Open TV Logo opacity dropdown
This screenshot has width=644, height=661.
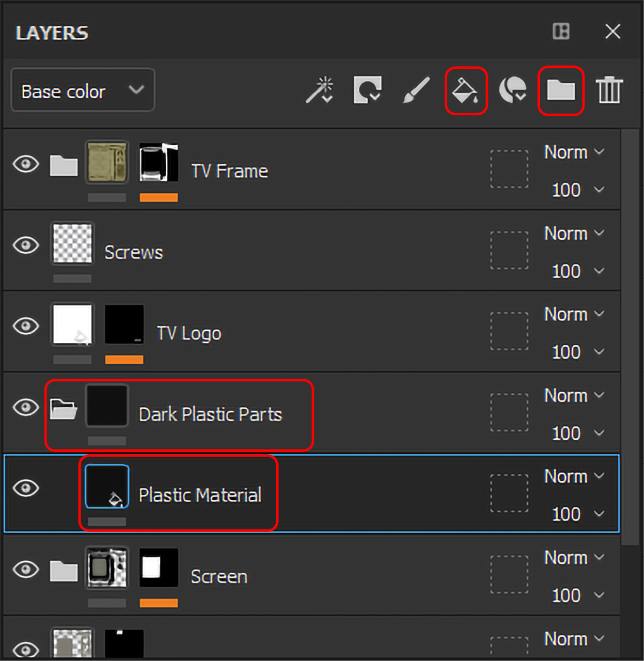[578, 352]
